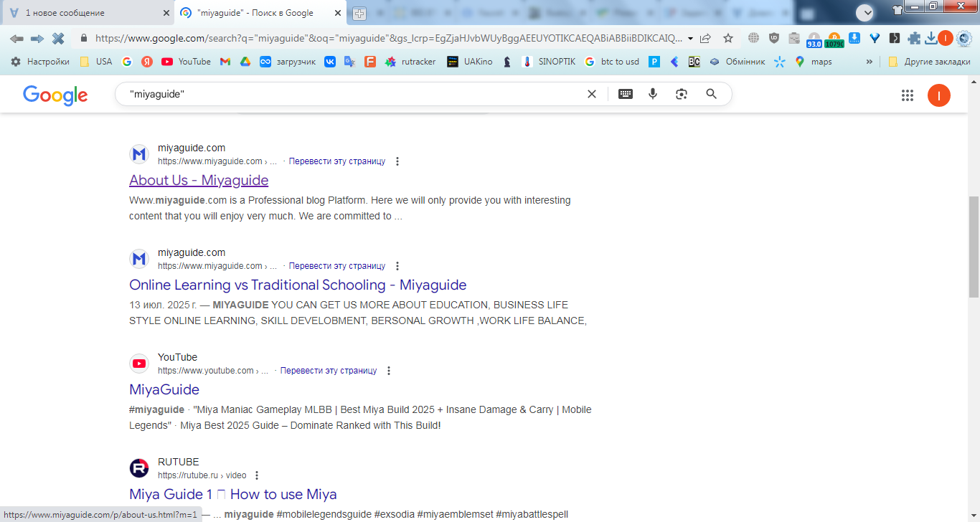Open the rutracker bookmark
The image size is (980, 522).
(x=410, y=62)
